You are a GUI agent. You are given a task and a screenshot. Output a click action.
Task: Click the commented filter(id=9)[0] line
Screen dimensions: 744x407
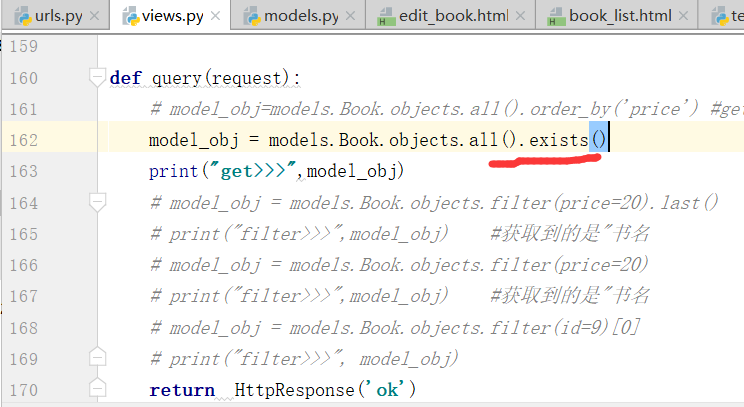pos(395,328)
